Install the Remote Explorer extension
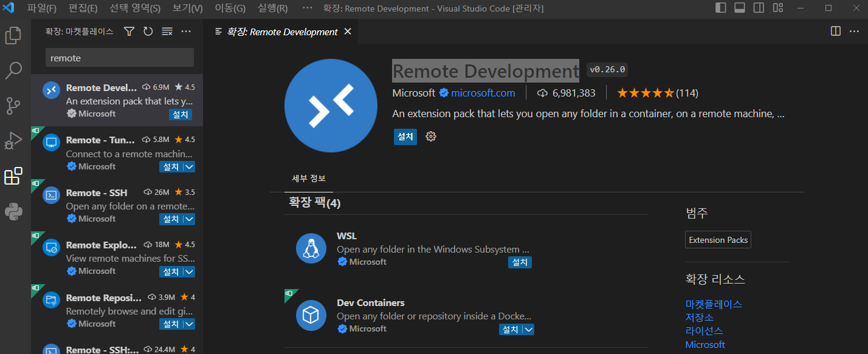Screen dimensions: 868x354 coord(171,271)
